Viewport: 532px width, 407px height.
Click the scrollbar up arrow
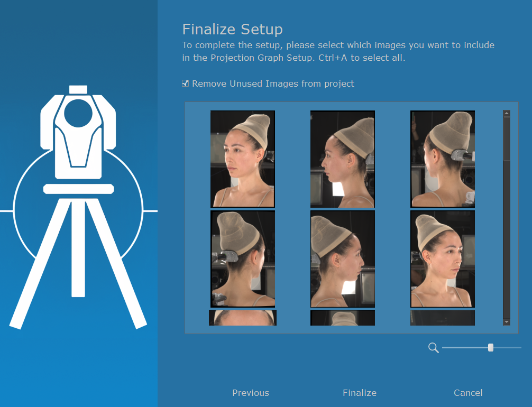click(x=507, y=113)
